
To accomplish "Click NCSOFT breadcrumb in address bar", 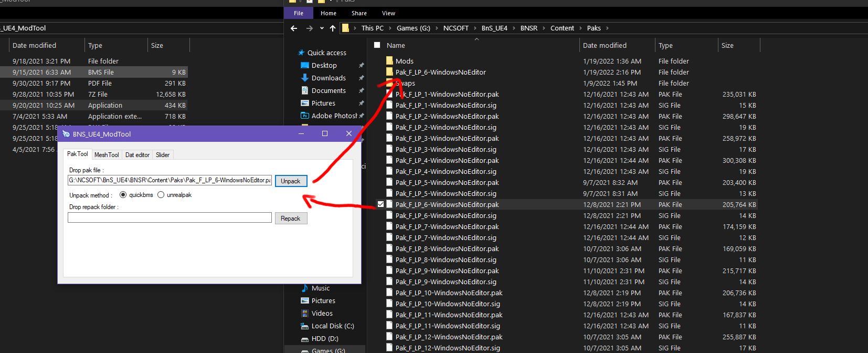I will pyautogui.click(x=456, y=28).
